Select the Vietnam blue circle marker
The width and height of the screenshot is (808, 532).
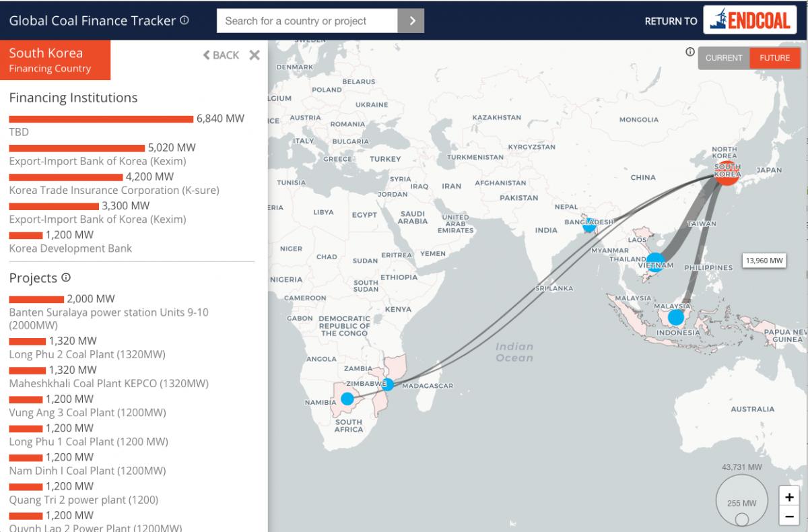tap(655, 262)
